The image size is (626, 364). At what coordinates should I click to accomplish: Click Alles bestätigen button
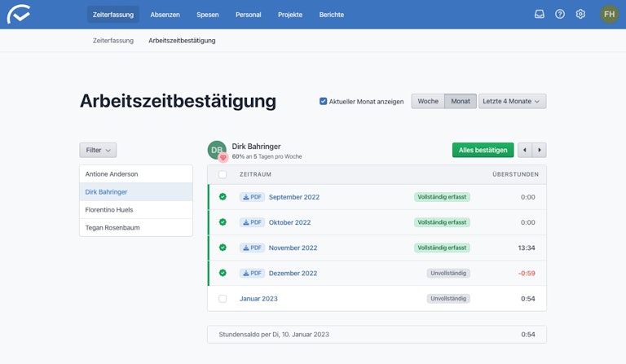(x=483, y=150)
